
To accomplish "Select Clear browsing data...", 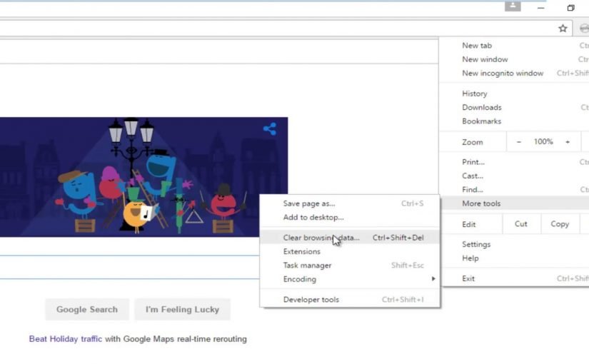I will (350, 238).
